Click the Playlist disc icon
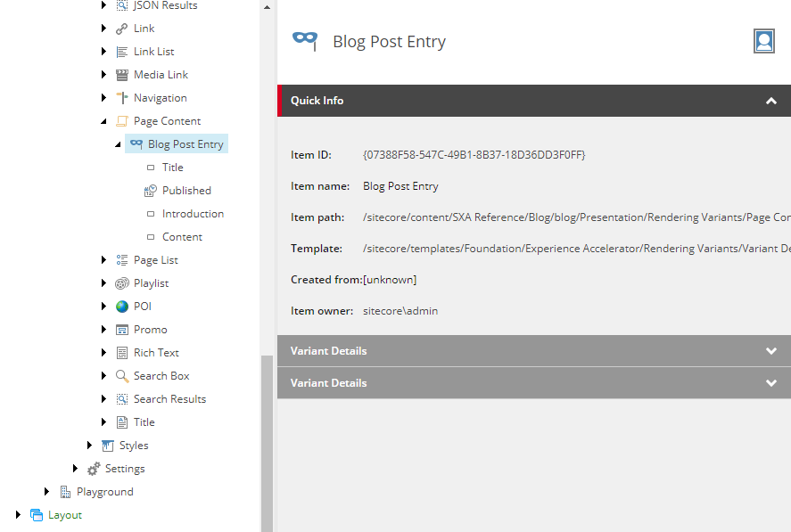 [121, 283]
